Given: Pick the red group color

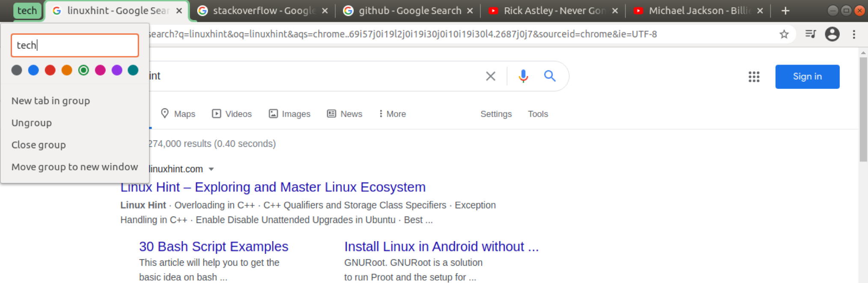Looking at the screenshot, I should pos(50,70).
